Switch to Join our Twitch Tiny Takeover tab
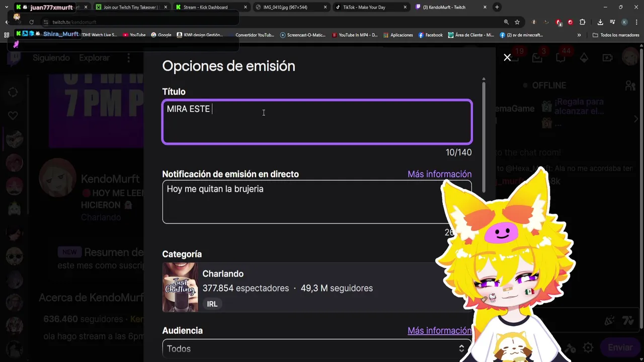This screenshot has width=644, height=362. (131, 7)
